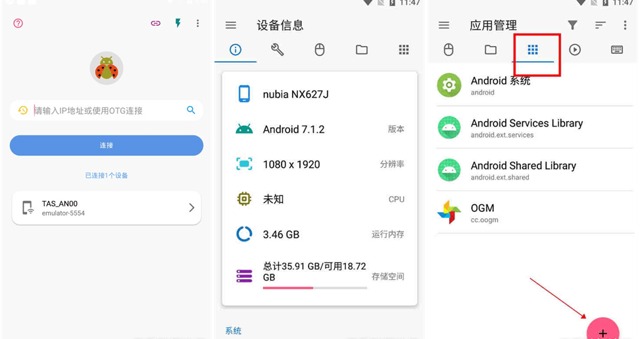
Task: Click the history clock icon in IP field
Action: point(23,110)
